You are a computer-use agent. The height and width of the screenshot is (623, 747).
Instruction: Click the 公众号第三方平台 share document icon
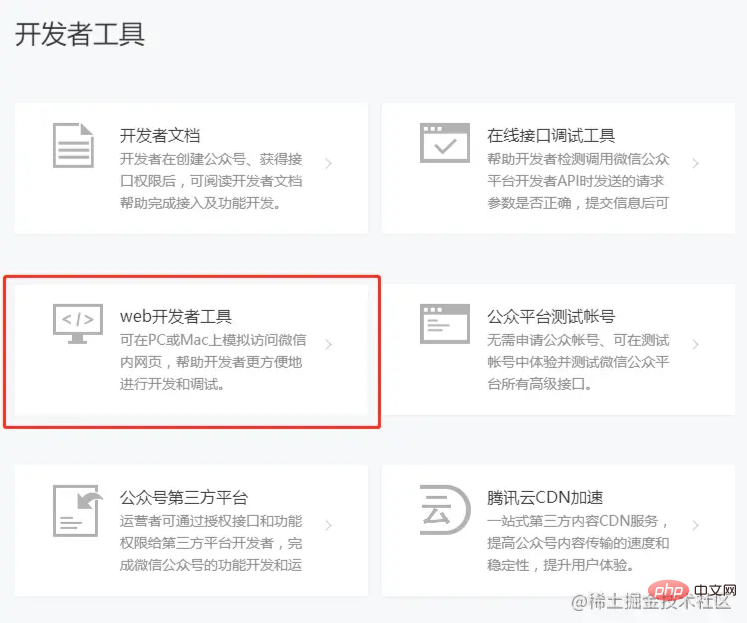pos(77,511)
